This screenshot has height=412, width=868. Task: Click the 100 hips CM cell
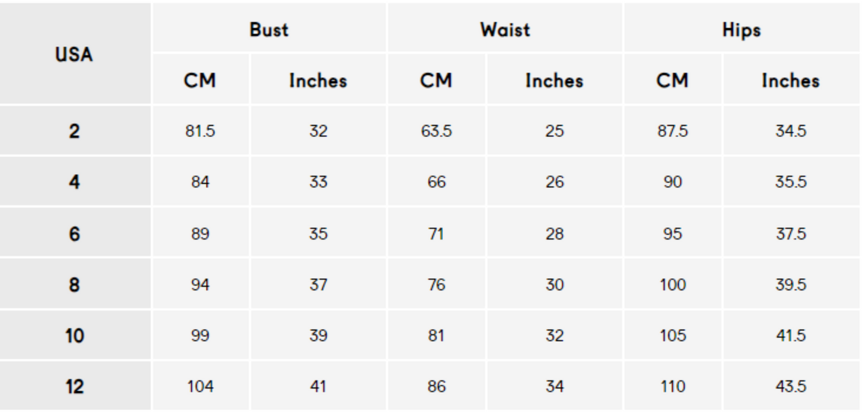pyautogui.click(x=673, y=285)
